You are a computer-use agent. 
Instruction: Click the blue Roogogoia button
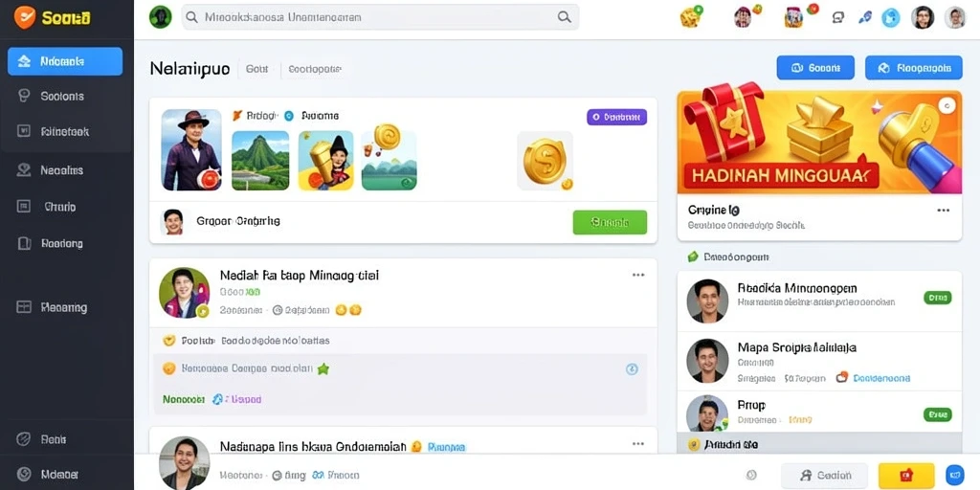coord(913,68)
